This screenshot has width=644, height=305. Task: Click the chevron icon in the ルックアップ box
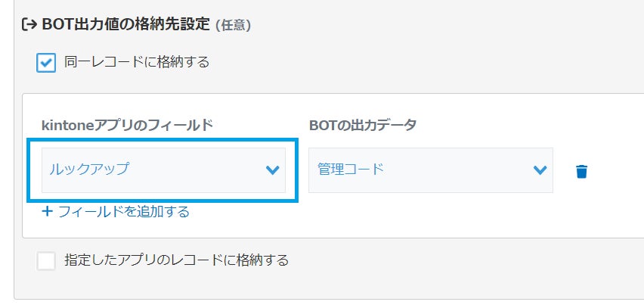273,170
